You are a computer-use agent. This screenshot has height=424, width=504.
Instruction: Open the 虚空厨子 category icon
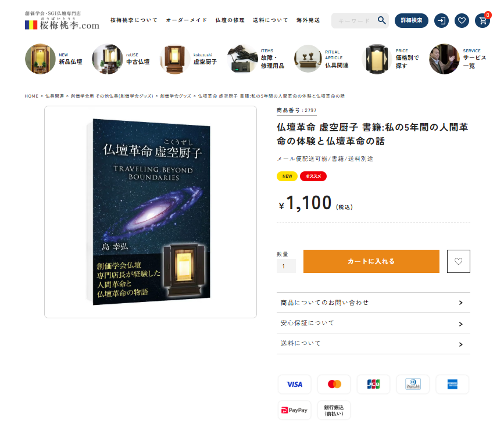[175, 59]
